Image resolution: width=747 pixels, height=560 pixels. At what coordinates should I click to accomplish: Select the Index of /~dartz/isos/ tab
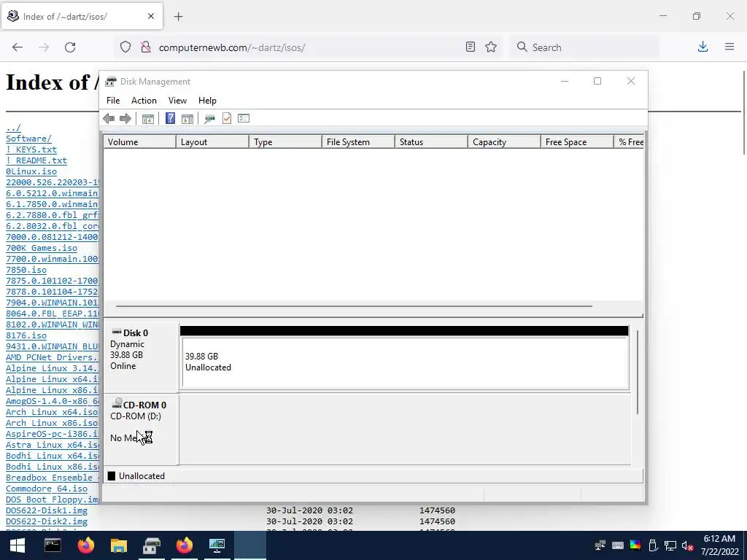82,16
